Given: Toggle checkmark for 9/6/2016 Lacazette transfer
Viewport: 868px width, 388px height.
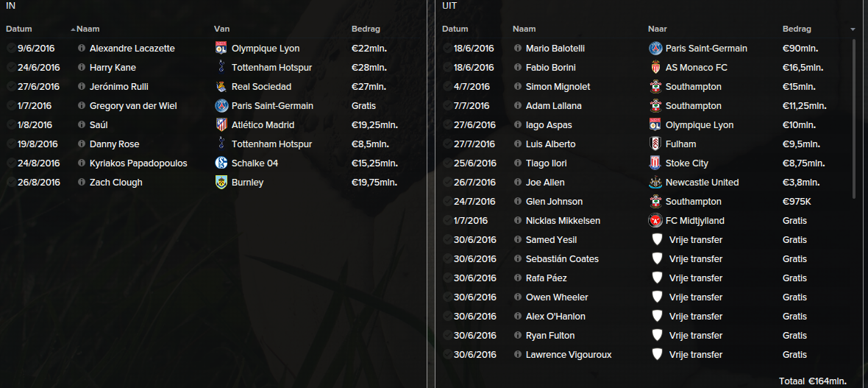Looking at the screenshot, I should pyautogui.click(x=11, y=48).
